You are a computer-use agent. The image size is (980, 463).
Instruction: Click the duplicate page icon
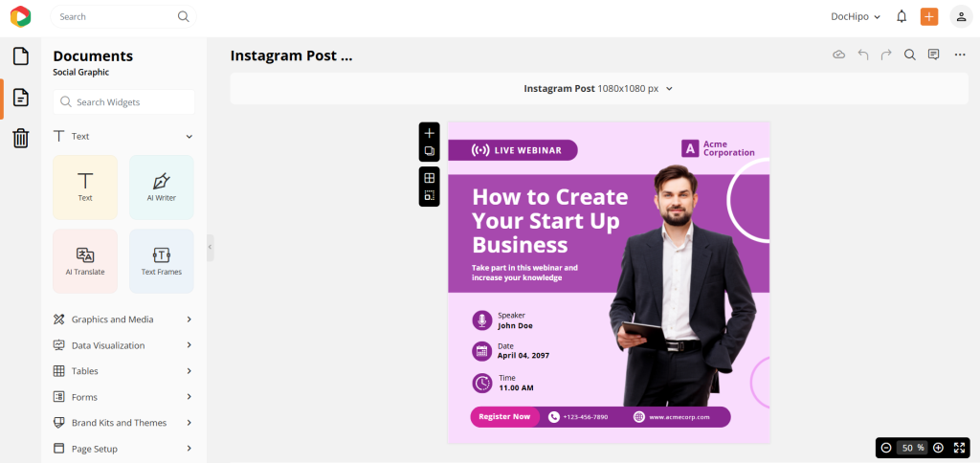(430, 151)
